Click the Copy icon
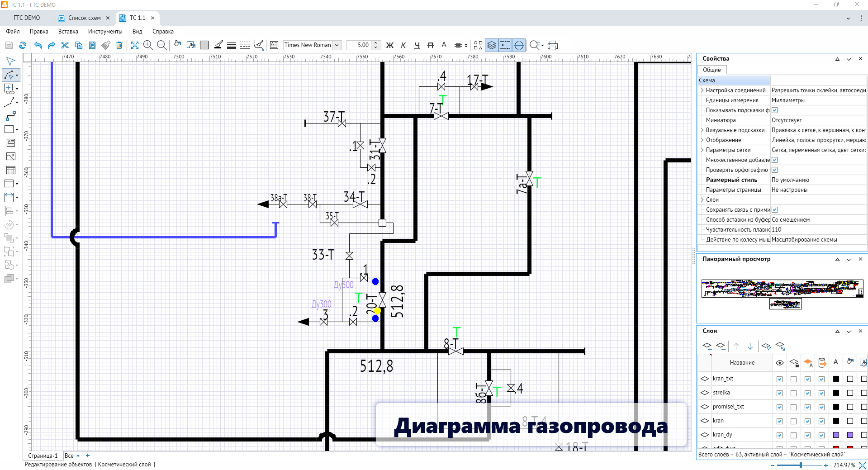The width and height of the screenshot is (868, 470). tap(79, 45)
